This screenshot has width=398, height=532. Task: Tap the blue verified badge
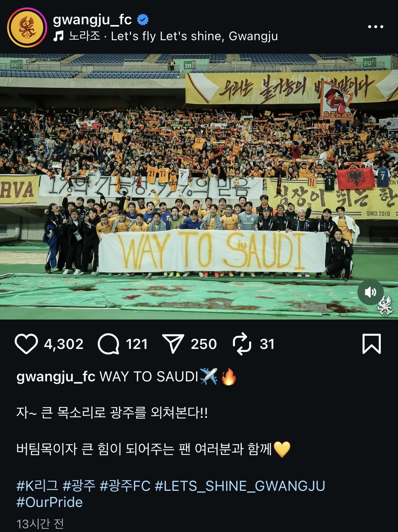(143, 20)
